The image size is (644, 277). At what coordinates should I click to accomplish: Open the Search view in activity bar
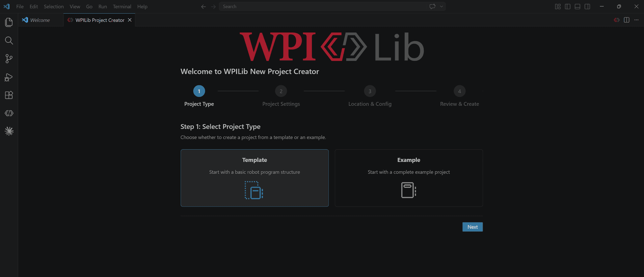[x=9, y=40]
